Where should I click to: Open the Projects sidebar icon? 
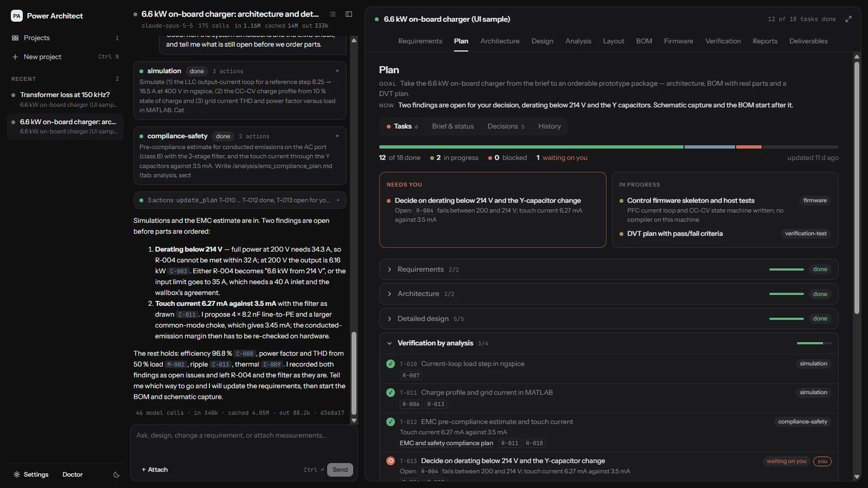click(15, 38)
